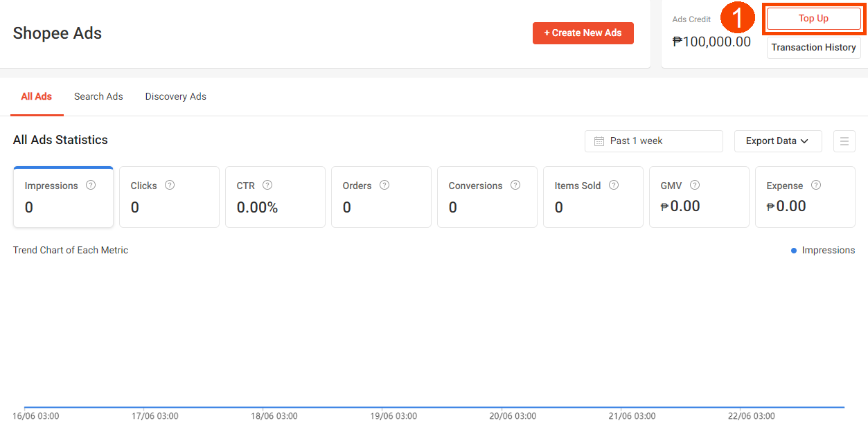Switch to the Search Ads tab
Viewport: 868px width, 432px height.
tap(98, 97)
